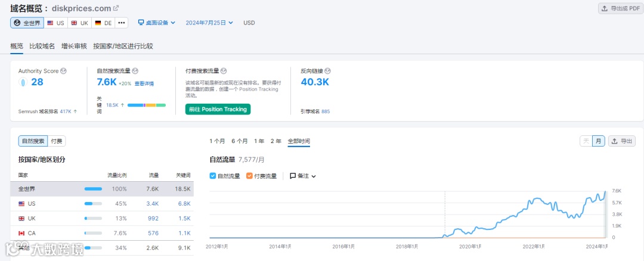Select the UK flag region button
The image size is (644, 261).
(79, 23)
